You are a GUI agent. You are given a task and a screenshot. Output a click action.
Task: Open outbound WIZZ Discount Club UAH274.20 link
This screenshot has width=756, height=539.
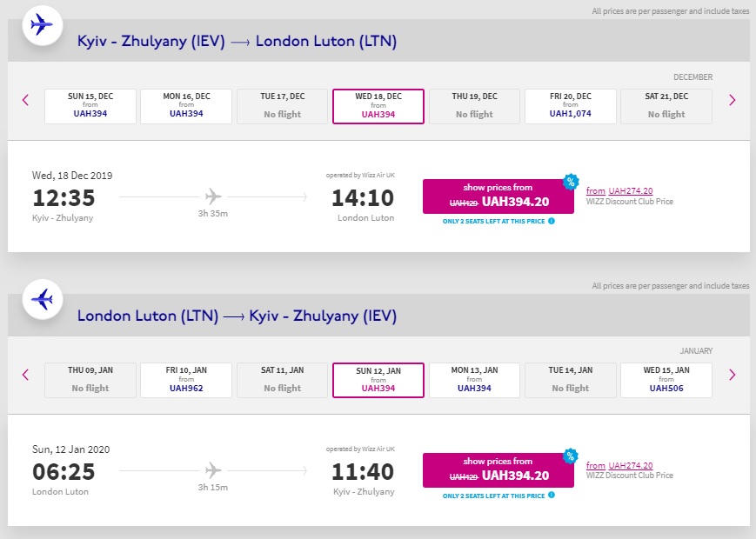(630, 191)
